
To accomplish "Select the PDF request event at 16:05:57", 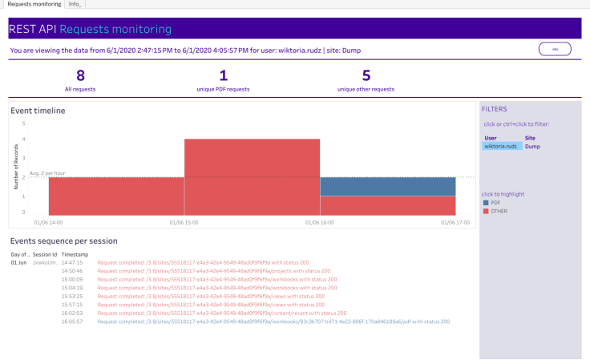I will click(x=273, y=321).
